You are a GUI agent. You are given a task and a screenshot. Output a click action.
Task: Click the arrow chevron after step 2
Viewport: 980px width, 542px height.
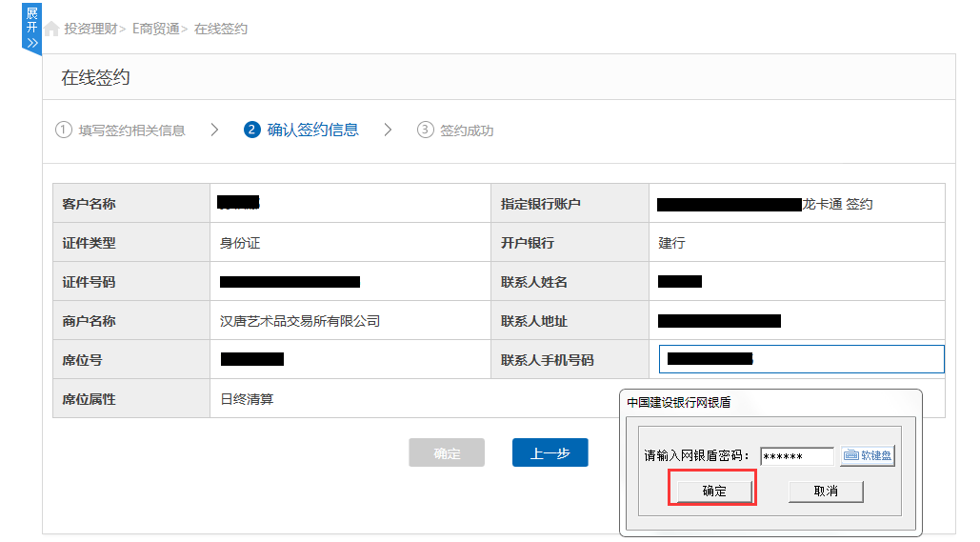point(388,130)
